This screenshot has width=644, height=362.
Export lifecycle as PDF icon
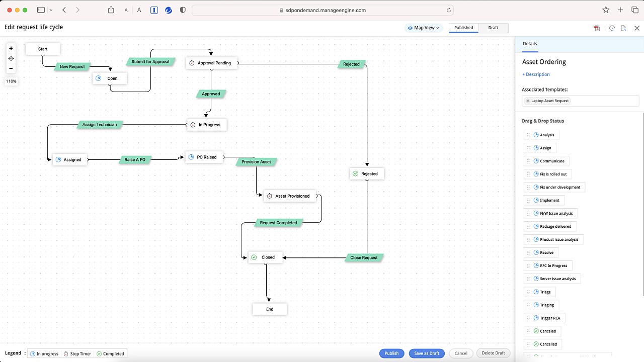tap(597, 28)
